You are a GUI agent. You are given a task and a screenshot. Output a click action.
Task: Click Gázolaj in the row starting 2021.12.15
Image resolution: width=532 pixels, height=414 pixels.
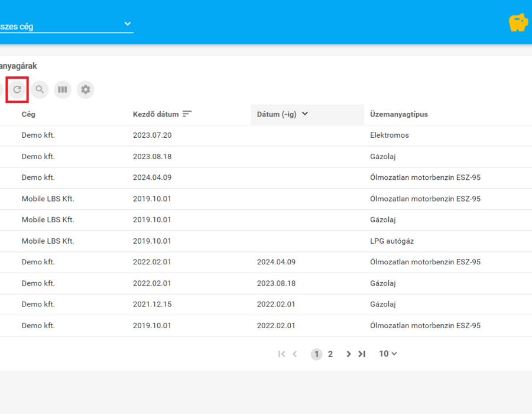pos(382,305)
